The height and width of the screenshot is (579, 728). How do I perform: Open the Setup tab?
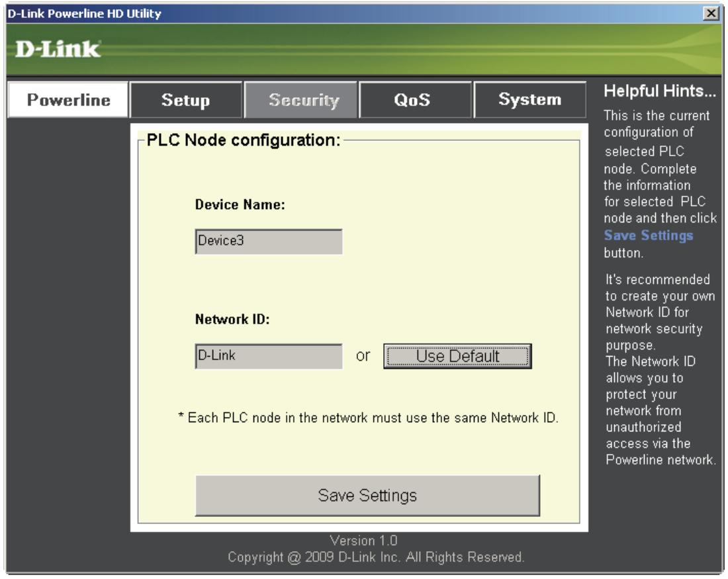click(186, 100)
